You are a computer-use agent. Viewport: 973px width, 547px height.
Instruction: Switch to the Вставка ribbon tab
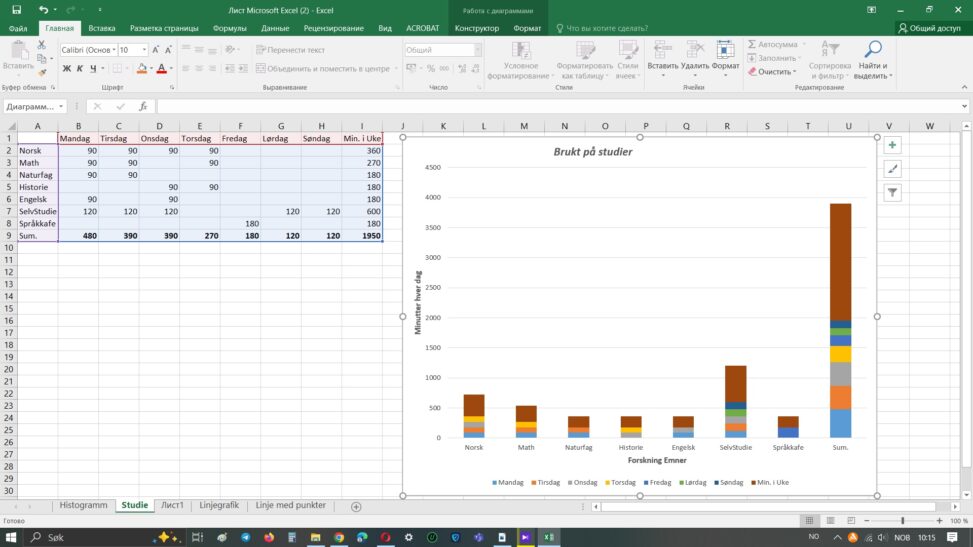[102, 28]
